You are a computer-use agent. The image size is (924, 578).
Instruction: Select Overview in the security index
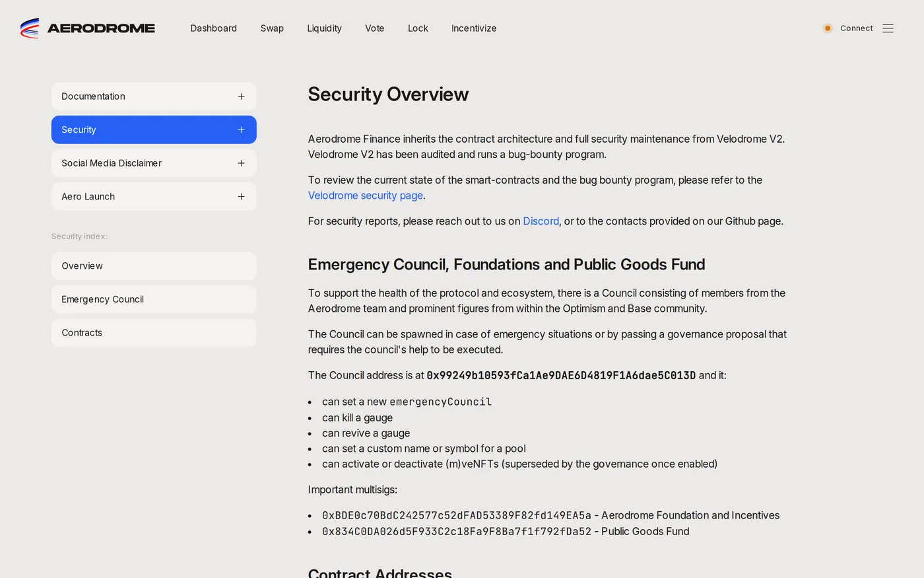click(x=154, y=266)
